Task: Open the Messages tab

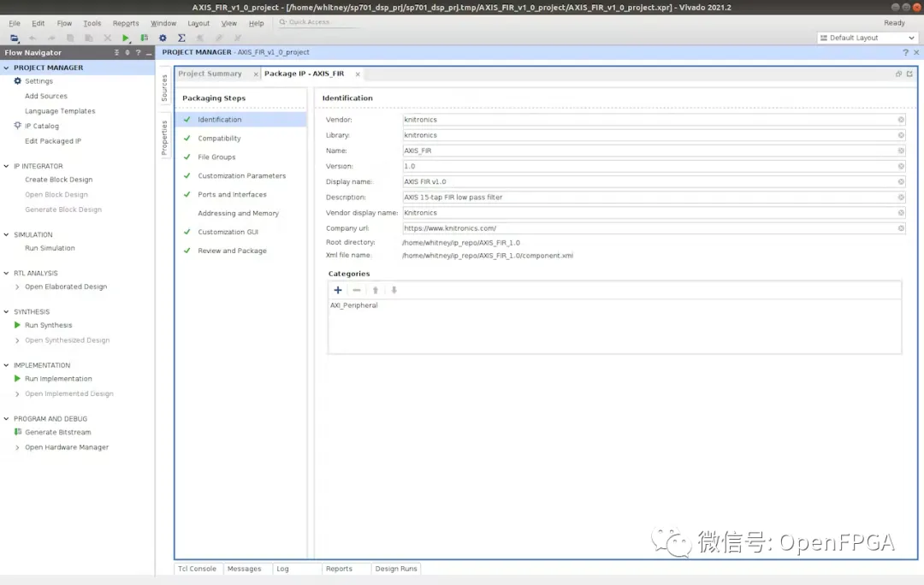Action: click(244, 569)
